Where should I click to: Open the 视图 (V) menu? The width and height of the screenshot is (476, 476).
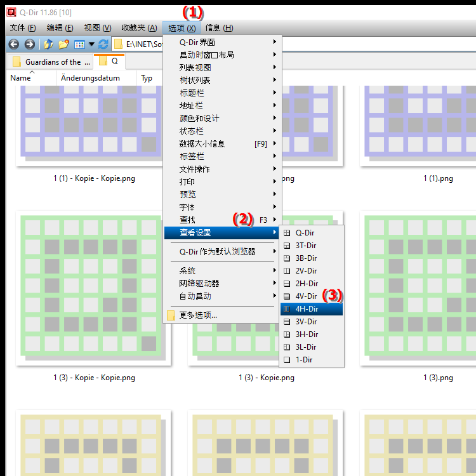point(98,28)
